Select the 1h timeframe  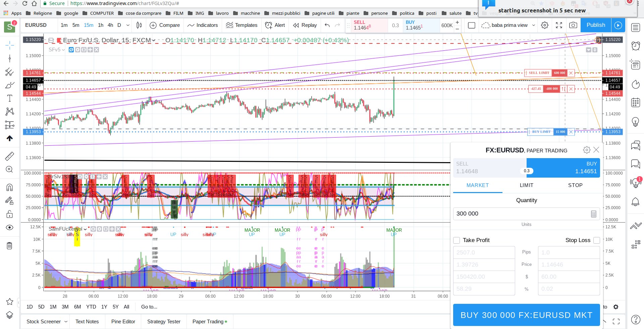coord(101,25)
